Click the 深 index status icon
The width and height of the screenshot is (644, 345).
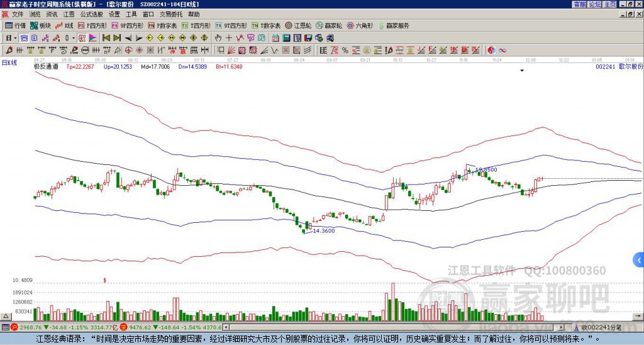pyautogui.click(x=123, y=327)
